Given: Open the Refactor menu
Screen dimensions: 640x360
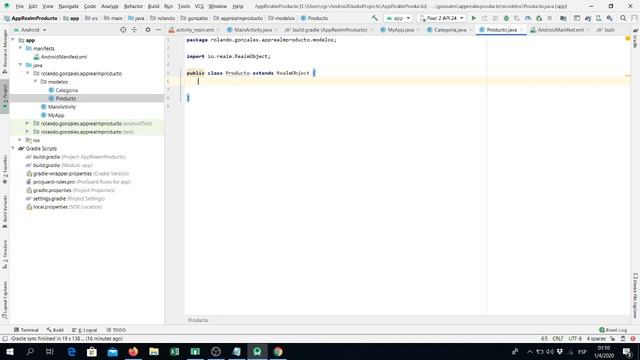Looking at the screenshot, I should pos(133,6).
